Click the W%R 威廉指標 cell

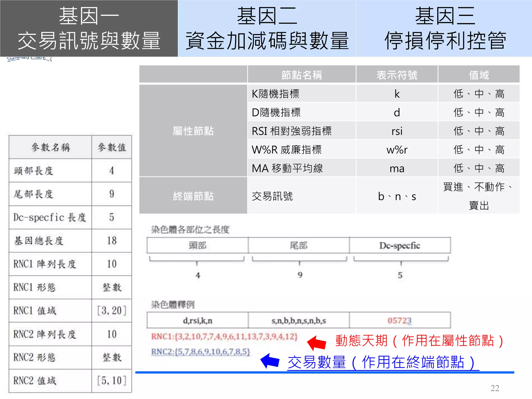(302, 149)
